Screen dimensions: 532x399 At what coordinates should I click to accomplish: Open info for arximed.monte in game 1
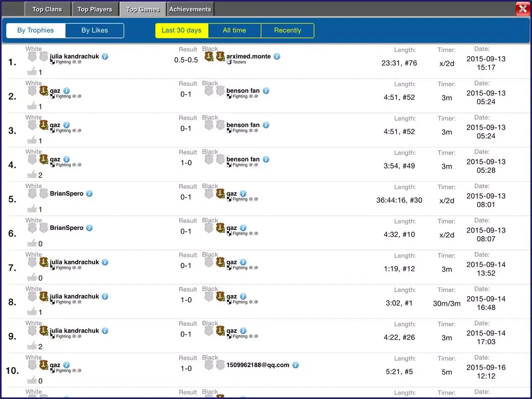pyautogui.click(x=277, y=56)
